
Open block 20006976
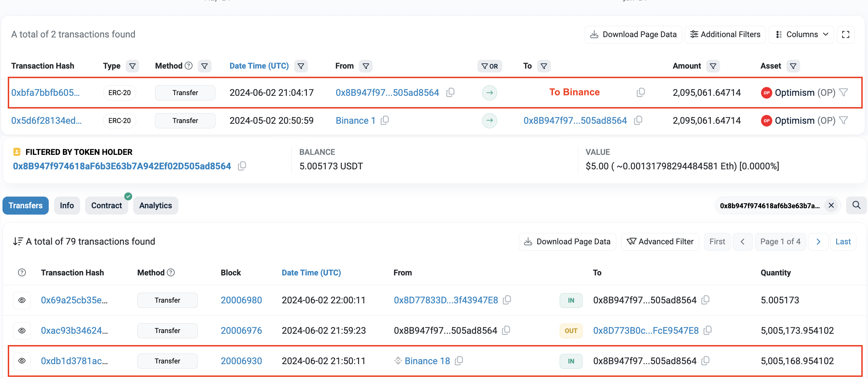(x=242, y=331)
